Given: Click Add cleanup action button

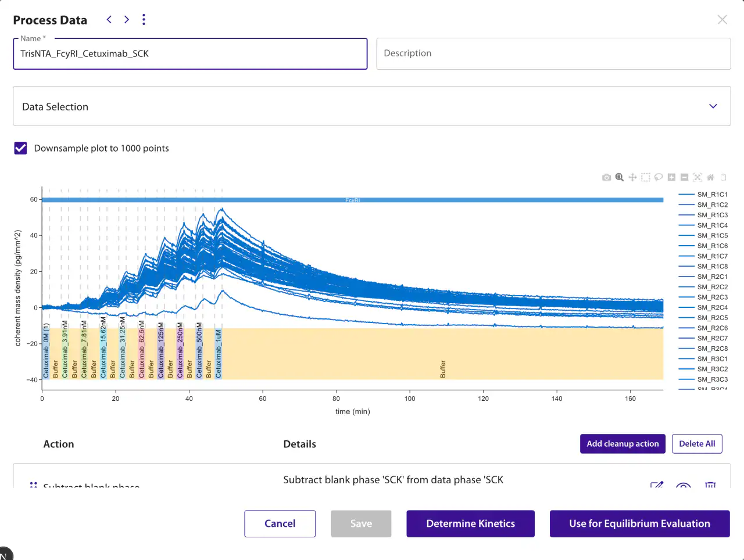Looking at the screenshot, I should coord(623,444).
